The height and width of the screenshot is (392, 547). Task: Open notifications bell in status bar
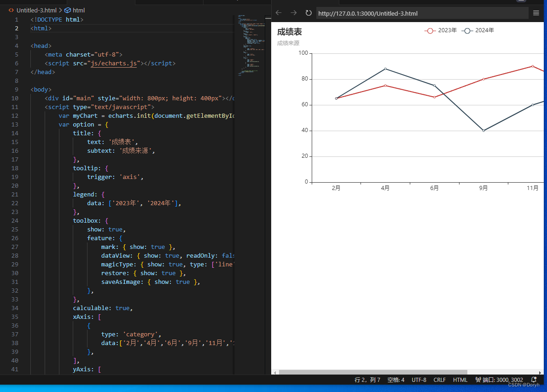click(x=534, y=380)
